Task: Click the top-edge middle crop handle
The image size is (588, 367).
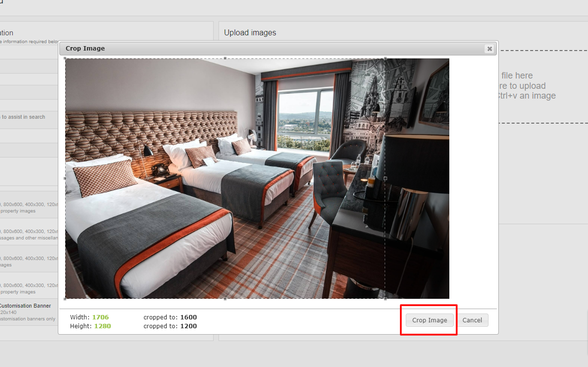Action: [225, 58]
